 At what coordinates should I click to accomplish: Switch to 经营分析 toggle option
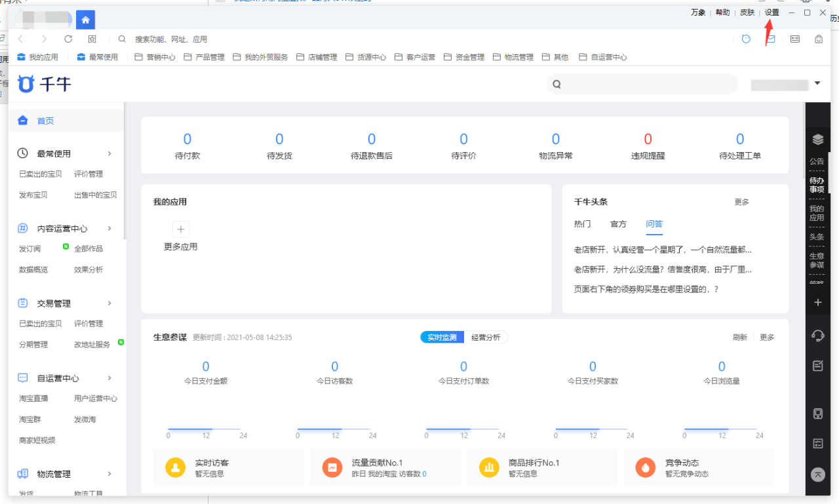(486, 338)
